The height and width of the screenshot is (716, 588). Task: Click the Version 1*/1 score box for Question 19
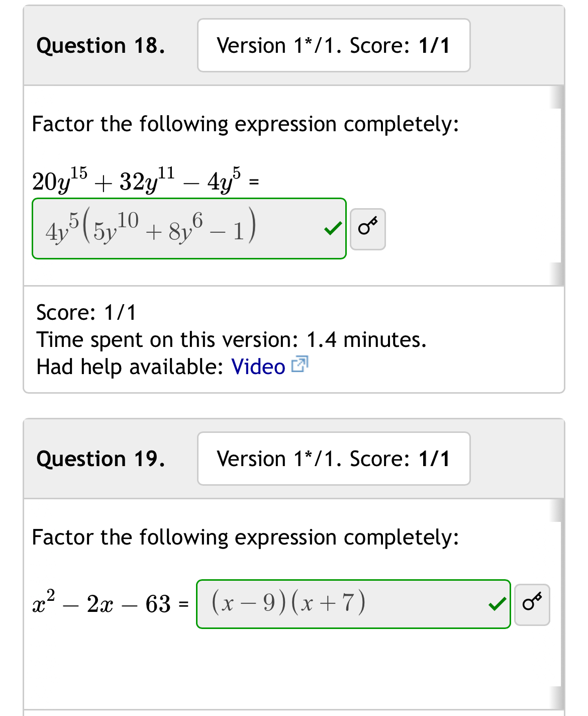point(333,459)
